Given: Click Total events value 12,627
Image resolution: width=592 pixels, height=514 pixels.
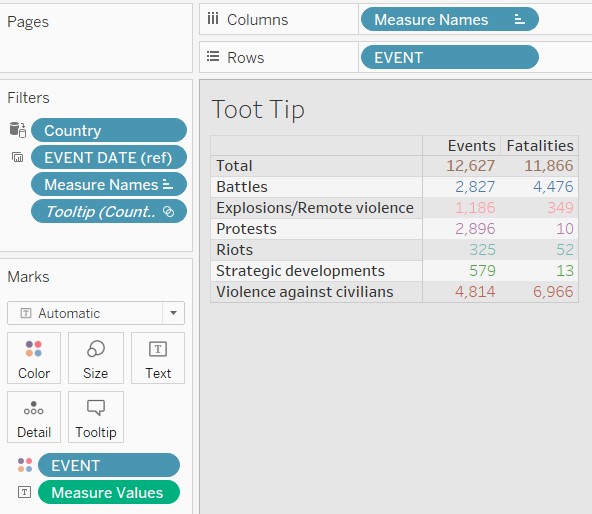Looking at the screenshot, I should pos(470,166).
